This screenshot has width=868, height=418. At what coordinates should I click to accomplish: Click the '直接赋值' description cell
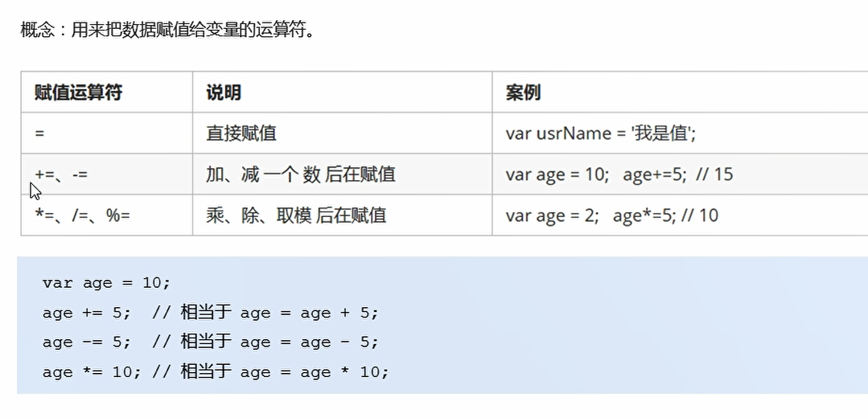click(x=241, y=133)
